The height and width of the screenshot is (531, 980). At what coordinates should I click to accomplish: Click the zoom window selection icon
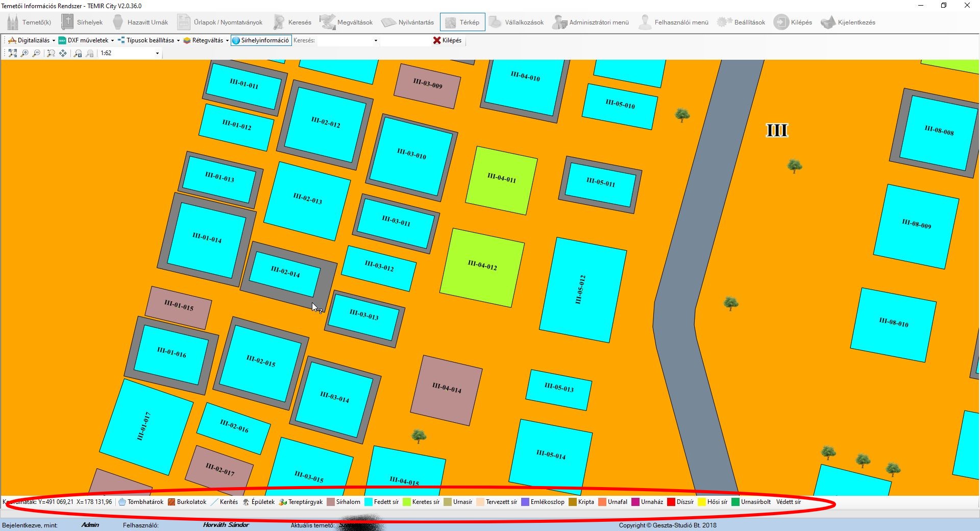point(51,53)
